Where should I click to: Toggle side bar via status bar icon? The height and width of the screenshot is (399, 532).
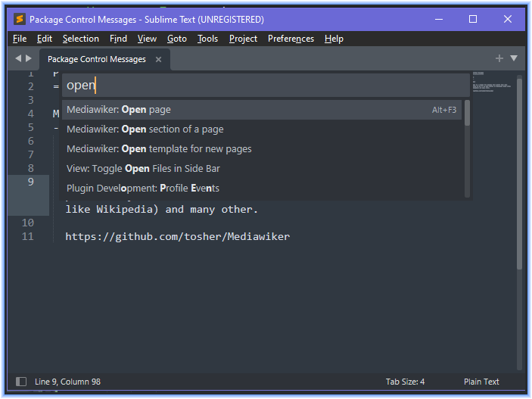[x=21, y=382]
